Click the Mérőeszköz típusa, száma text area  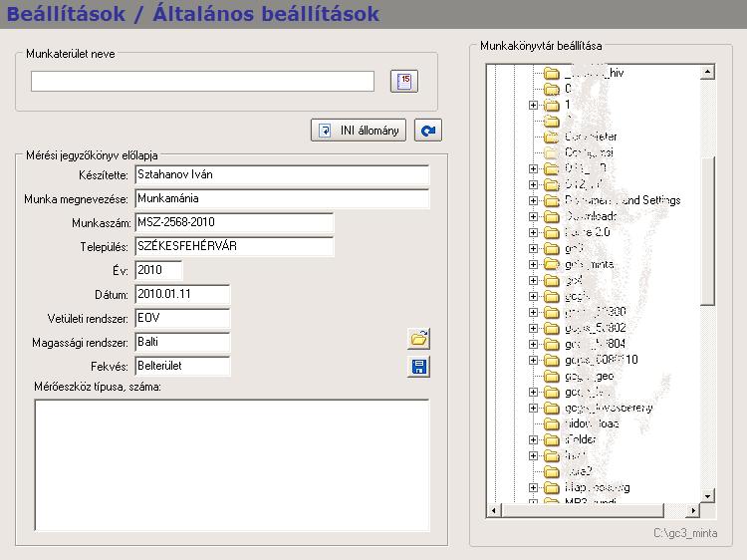(232, 465)
